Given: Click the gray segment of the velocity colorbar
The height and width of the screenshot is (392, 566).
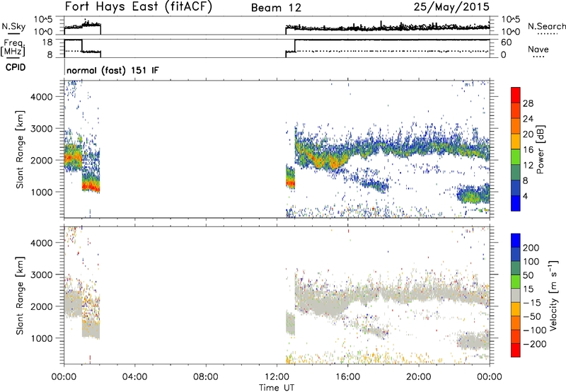Looking at the screenshot, I should pyautogui.click(x=516, y=296).
